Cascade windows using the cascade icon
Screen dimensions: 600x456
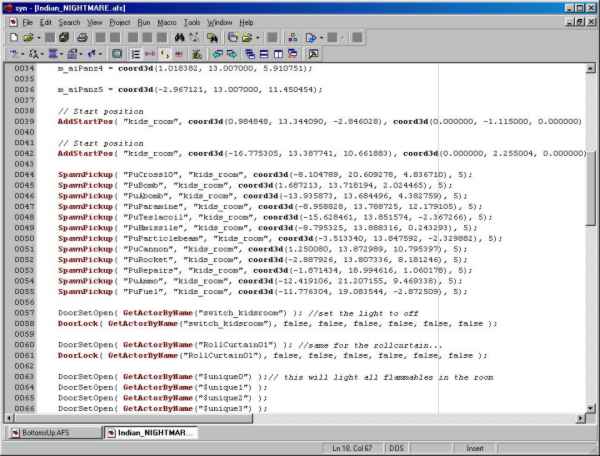pos(250,54)
